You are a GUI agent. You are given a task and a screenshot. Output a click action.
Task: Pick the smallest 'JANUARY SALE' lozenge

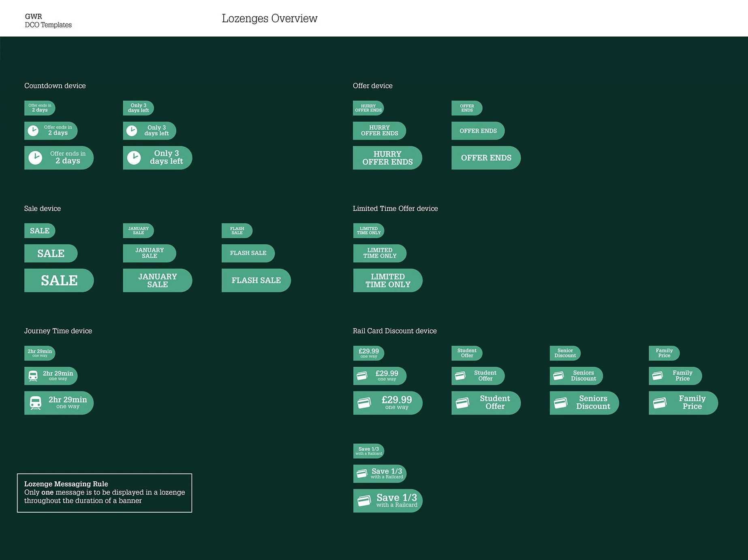138,231
